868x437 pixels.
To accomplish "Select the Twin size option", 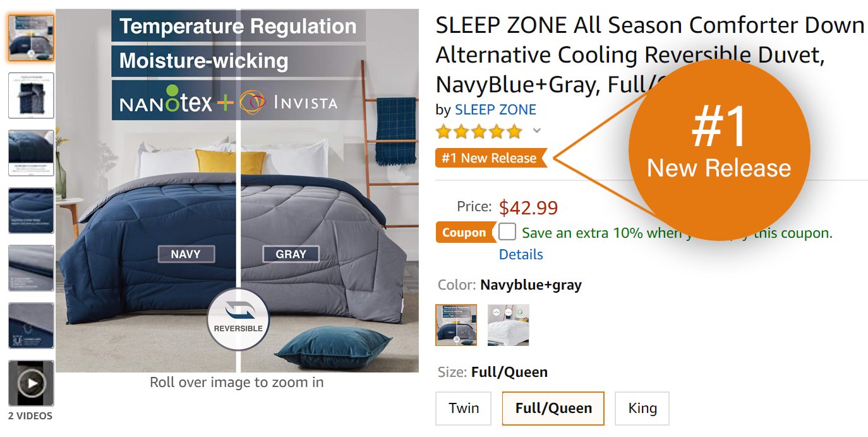I will pyautogui.click(x=463, y=408).
